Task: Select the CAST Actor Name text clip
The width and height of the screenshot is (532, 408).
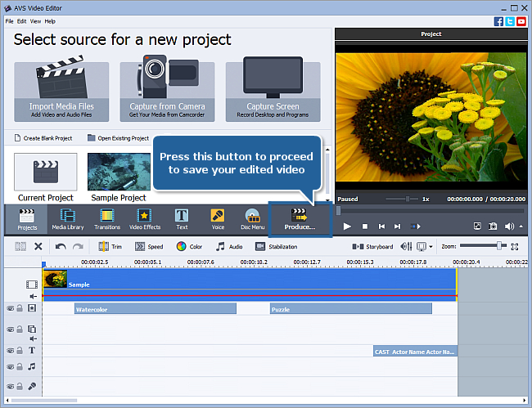Action: (x=415, y=351)
